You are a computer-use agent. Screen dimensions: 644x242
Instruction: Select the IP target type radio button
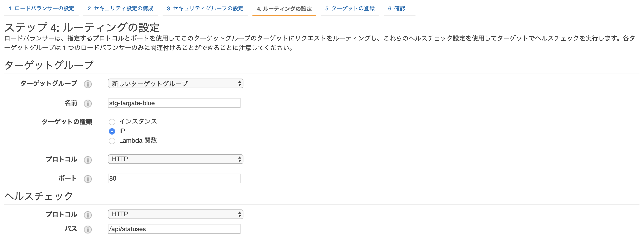pyautogui.click(x=112, y=131)
